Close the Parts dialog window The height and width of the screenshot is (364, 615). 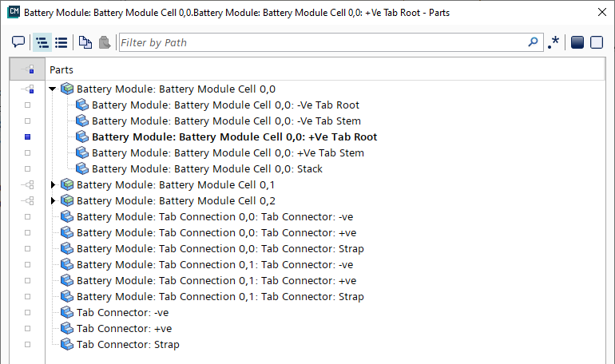pos(601,12)
